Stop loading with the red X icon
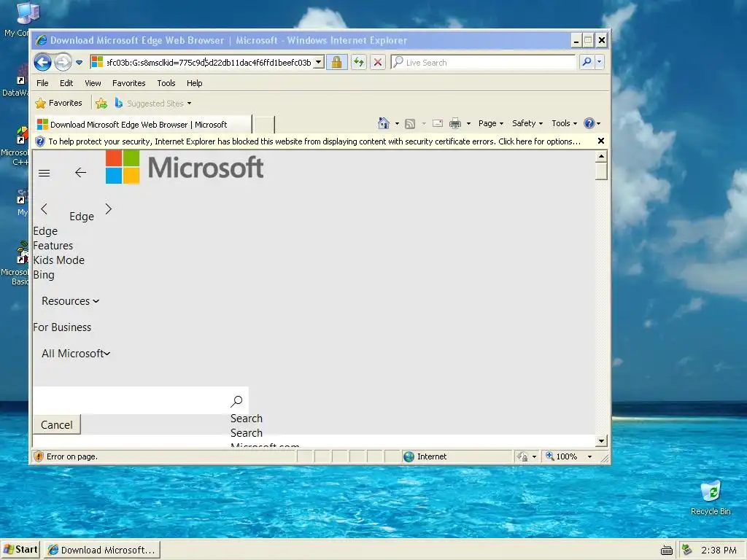This screenshot has width=747, height=560. pos(377,63)
